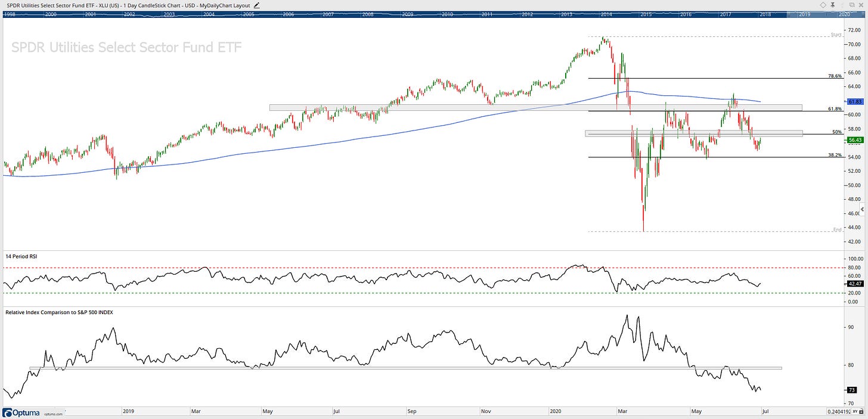
Task: Select the 50% Fibonacci level label
Action: pyautogui.click(x=836, y=132)
